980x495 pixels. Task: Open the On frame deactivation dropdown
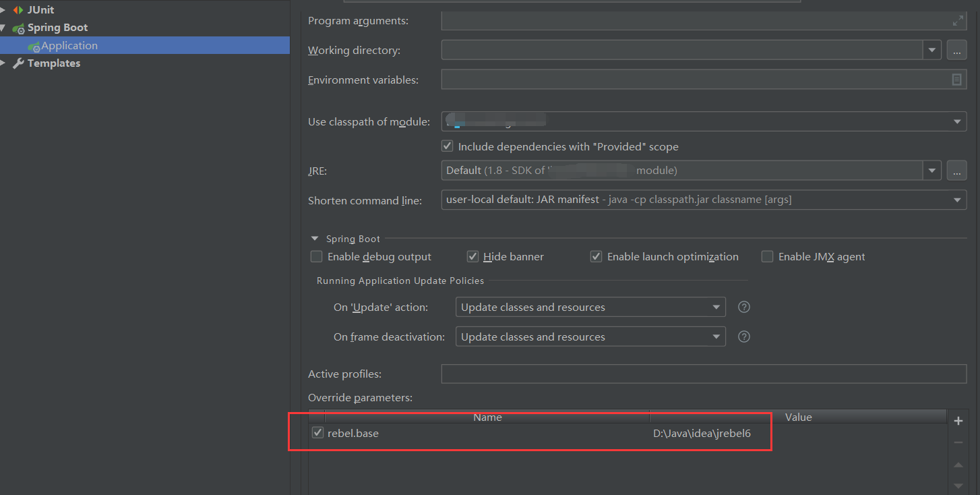point(590,337)
